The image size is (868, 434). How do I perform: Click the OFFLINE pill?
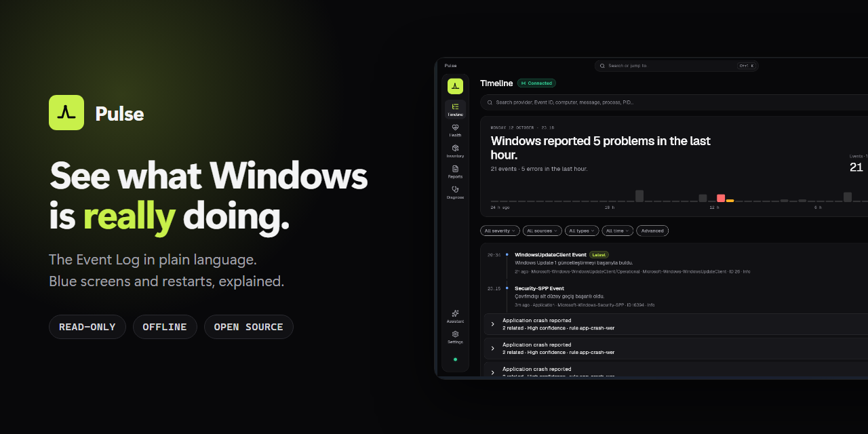coord(165,327)
